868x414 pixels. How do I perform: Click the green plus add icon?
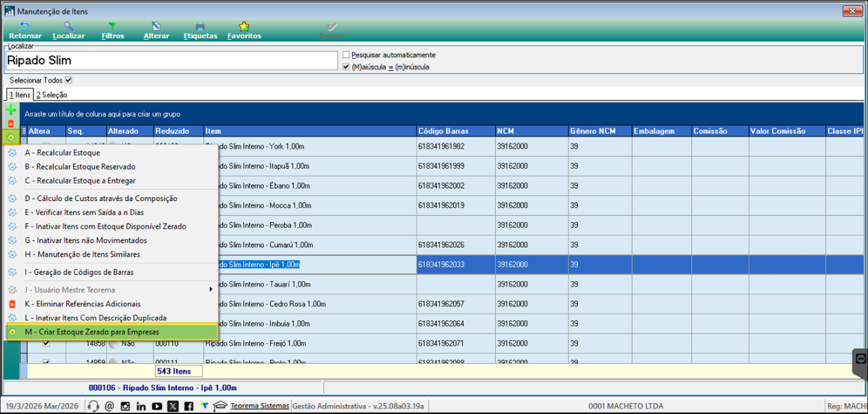pyautogui.click(x=11, y=109)
